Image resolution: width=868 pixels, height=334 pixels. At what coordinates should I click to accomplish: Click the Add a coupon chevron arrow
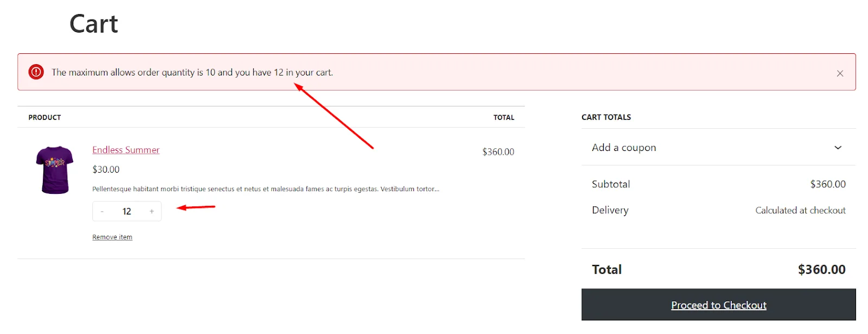838,148
